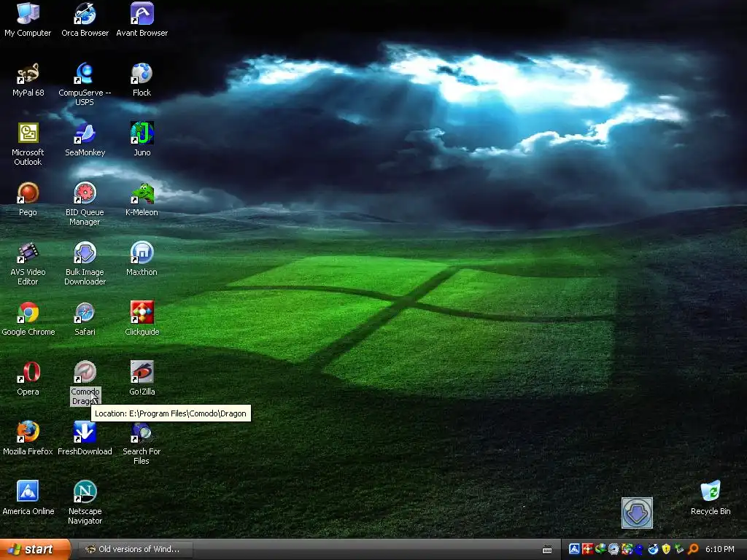Click the Comodo Dragon location tooltip

171,413
